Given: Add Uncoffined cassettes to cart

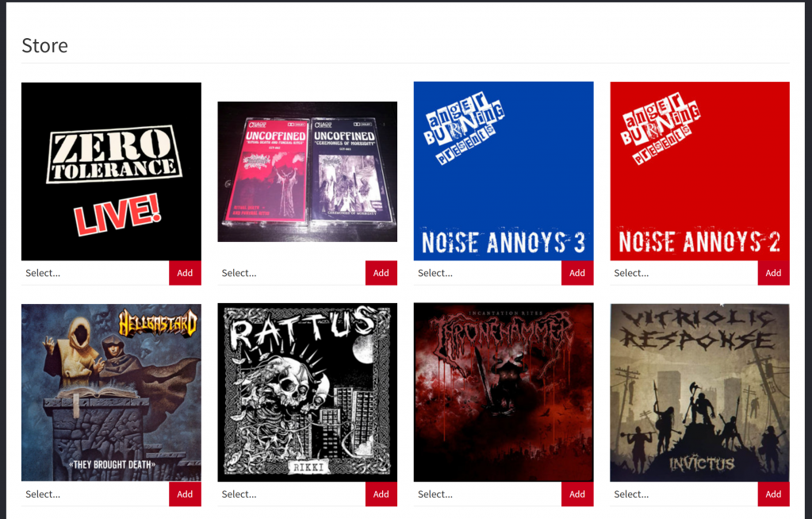Looking at the screenshot, I should [381, 273].
